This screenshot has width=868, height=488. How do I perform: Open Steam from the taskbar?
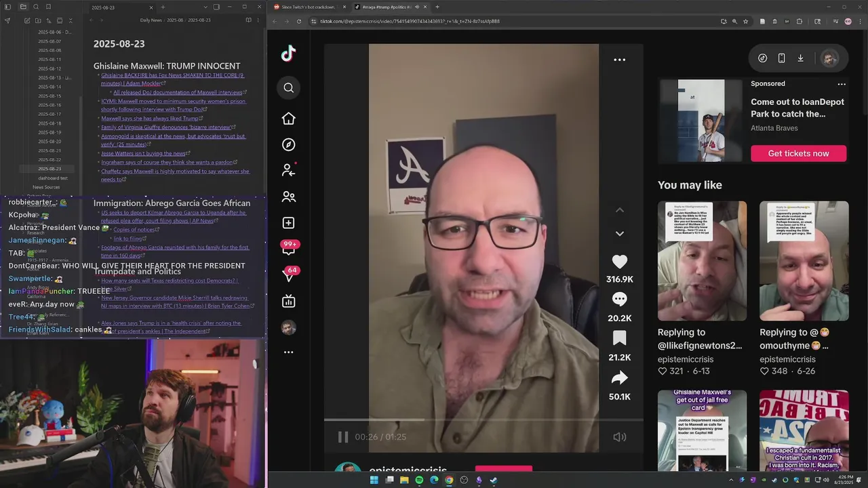click(494, 480)
